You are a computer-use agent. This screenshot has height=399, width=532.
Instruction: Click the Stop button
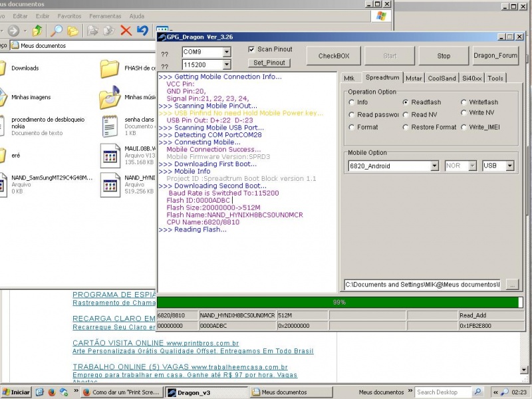(444, 56)
